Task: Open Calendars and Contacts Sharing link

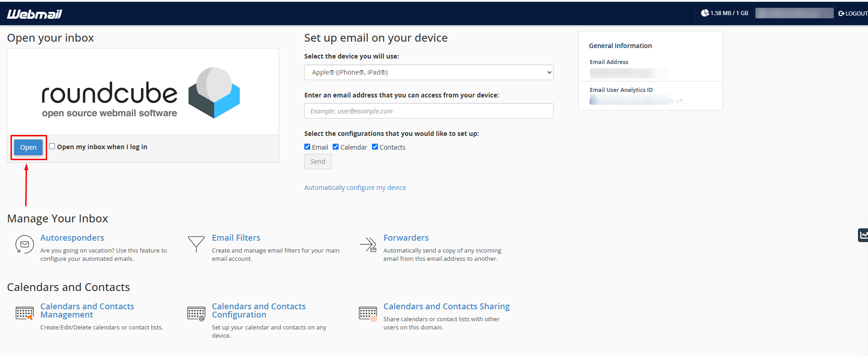Action: click(x=447, y=307)
